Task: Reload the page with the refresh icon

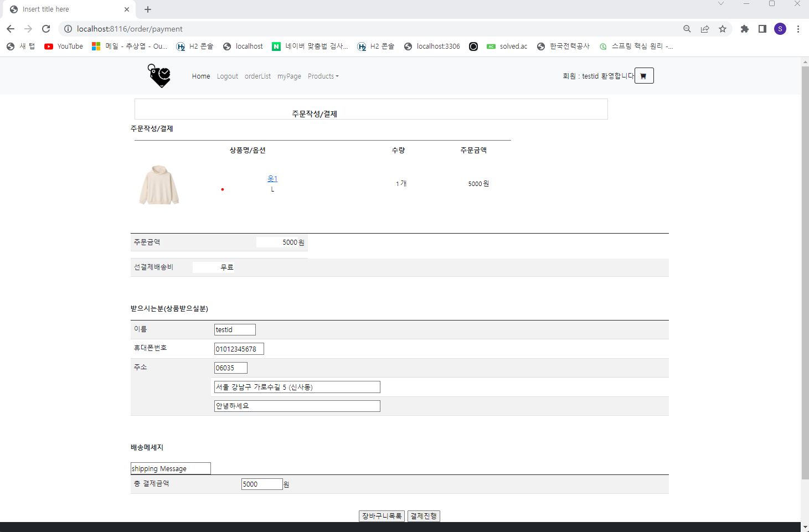Action: pyautogui.click(x=46, y=29)
